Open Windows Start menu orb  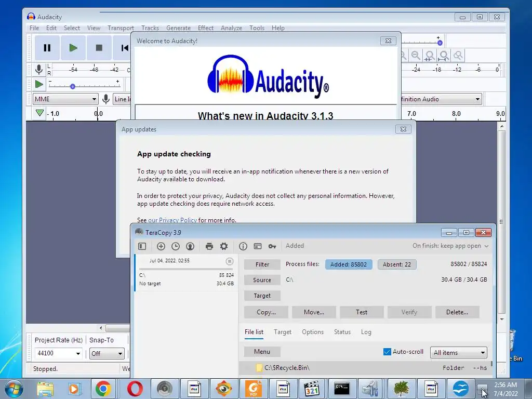click(14, 389)
